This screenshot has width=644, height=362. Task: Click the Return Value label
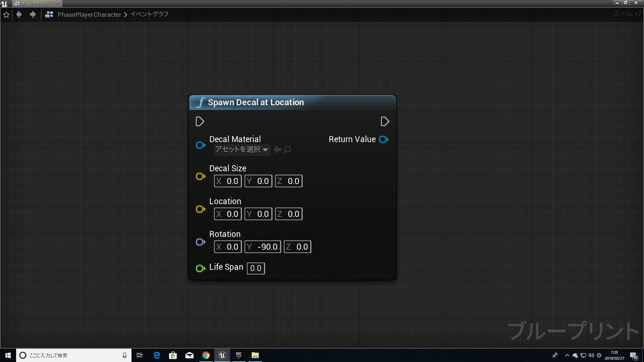tap(352, 139)
